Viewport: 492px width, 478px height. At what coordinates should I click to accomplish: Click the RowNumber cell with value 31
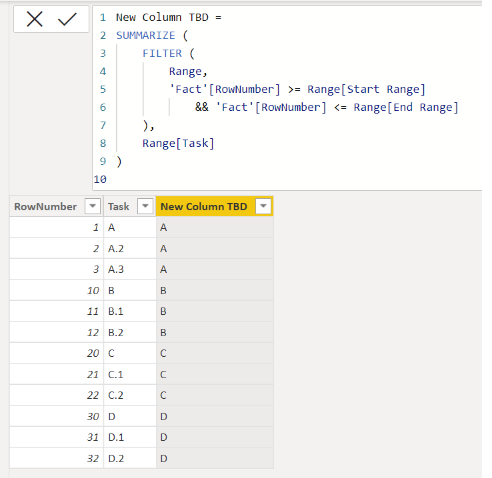56,437
